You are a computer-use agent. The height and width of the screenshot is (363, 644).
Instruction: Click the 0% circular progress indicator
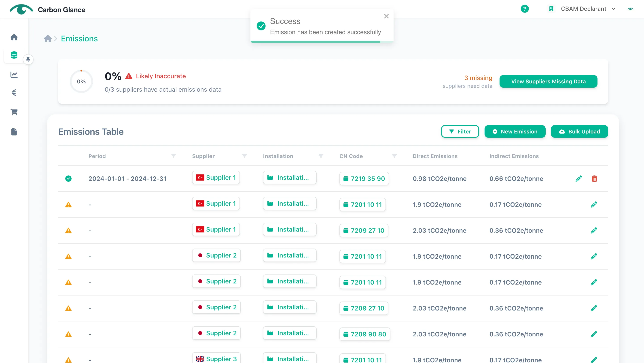click(81, 81)
